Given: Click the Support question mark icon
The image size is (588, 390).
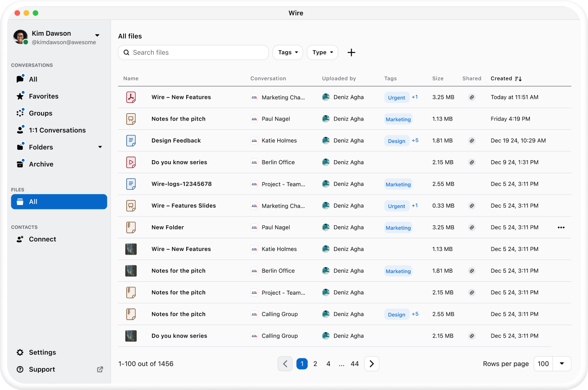Looking at the screenshot, I should pos(20,369).
